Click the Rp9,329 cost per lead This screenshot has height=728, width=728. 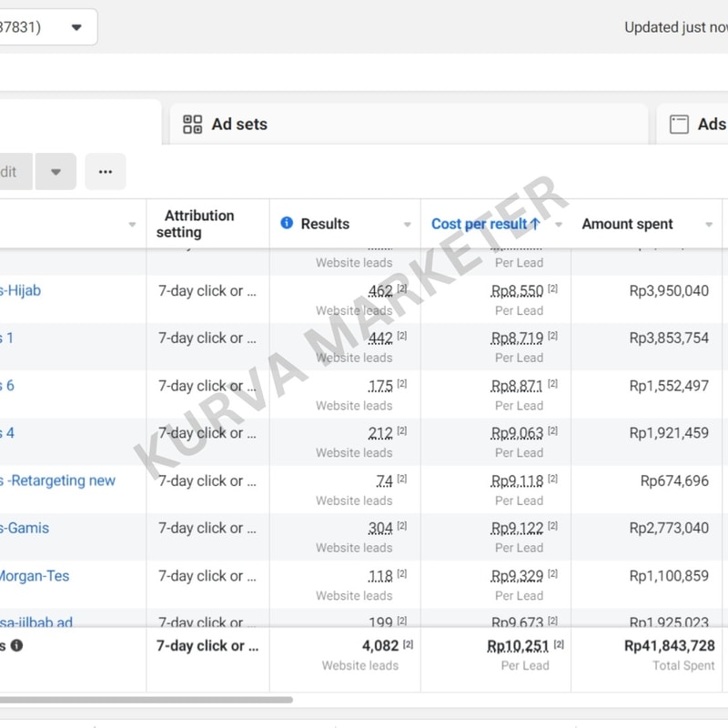[x=517, y=576]
